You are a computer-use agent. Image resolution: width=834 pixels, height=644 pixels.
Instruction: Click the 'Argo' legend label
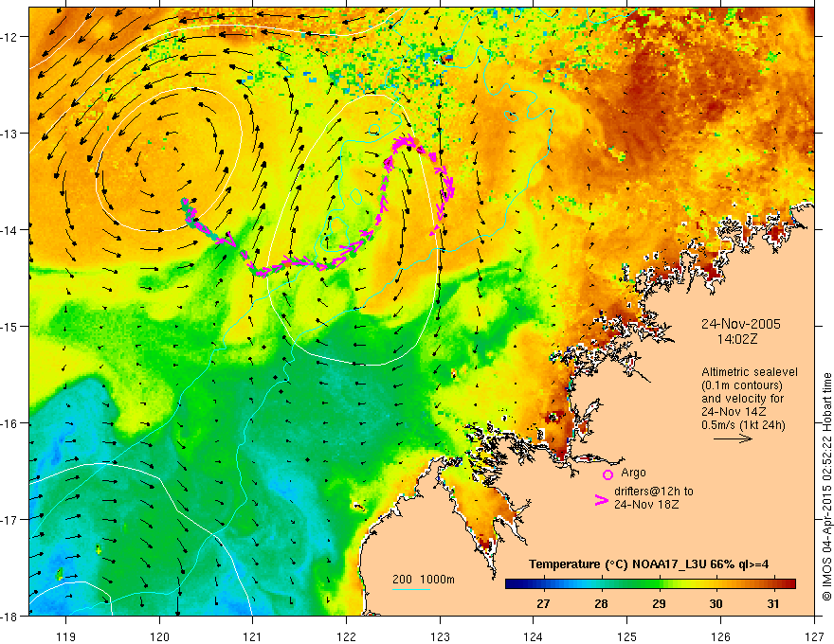coord(633,473)
